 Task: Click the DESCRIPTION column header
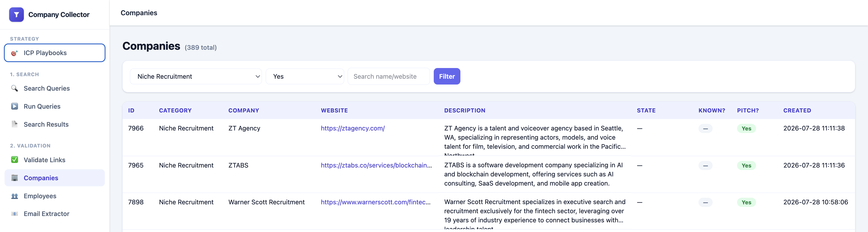(465, 111)
